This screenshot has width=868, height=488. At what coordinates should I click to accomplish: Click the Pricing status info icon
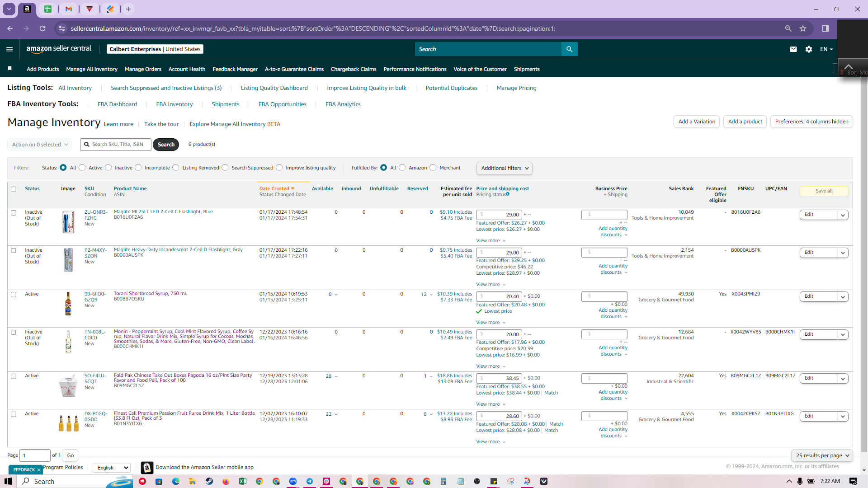(x=508, y=194)
